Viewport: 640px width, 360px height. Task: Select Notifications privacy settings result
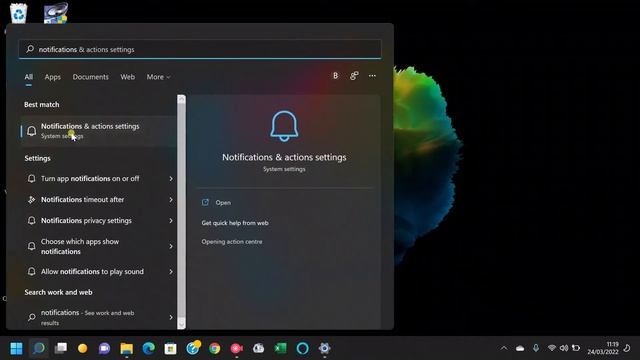[x=98, y=220]
